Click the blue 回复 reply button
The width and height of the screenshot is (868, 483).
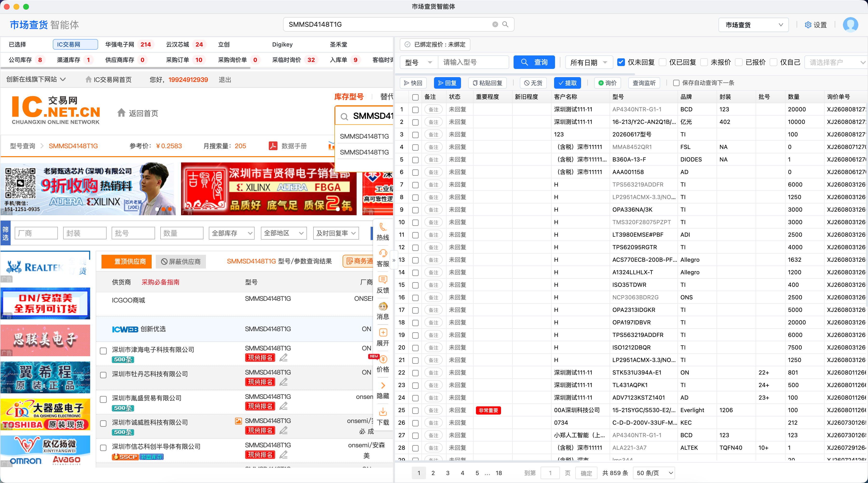click(447, 83)
